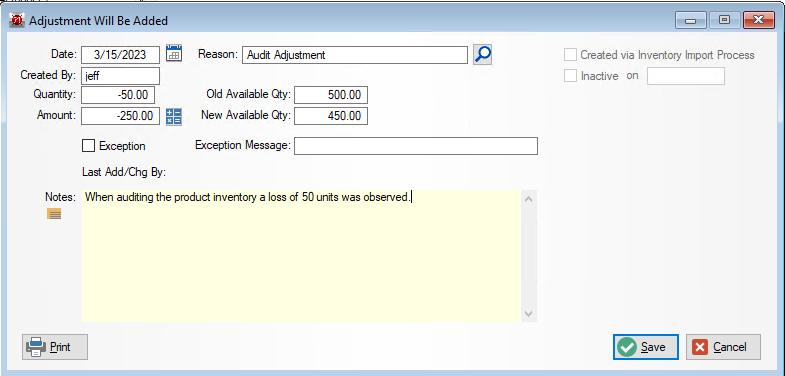
Task: Click the Print button
Action: pyautogui.click(x=55, y=347)
